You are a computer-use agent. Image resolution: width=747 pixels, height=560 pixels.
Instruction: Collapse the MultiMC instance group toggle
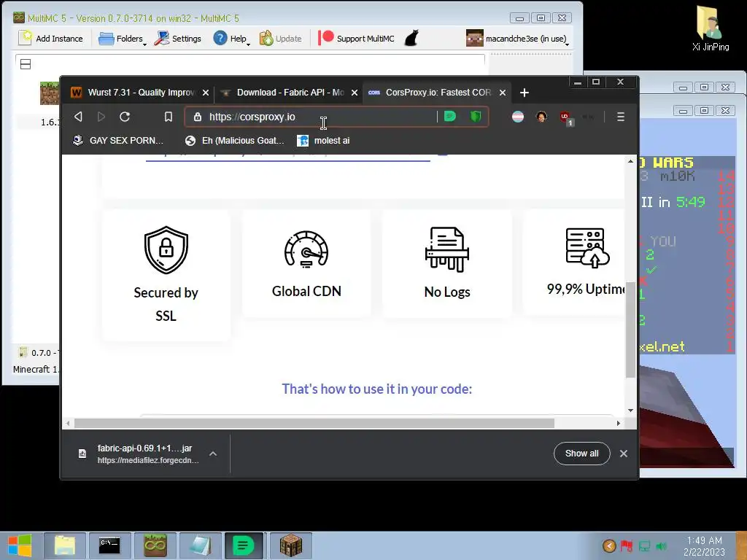click(x=26, y=64)
